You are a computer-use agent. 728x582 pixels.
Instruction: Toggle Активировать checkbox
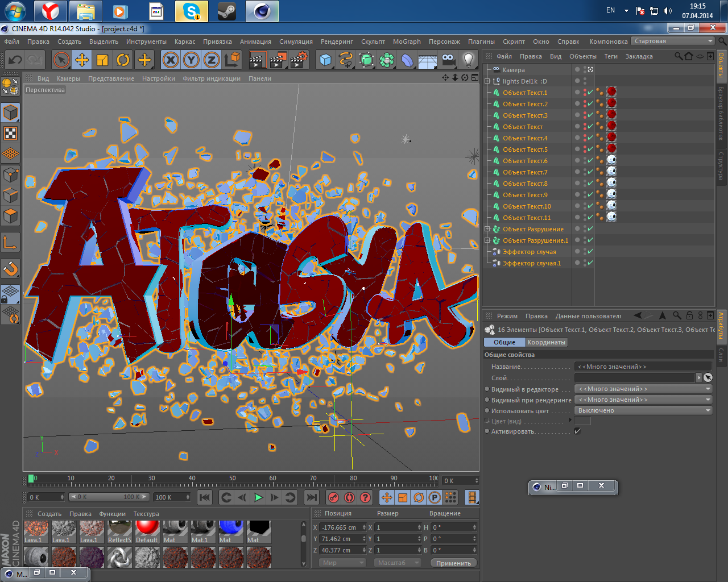click(578, 431)
